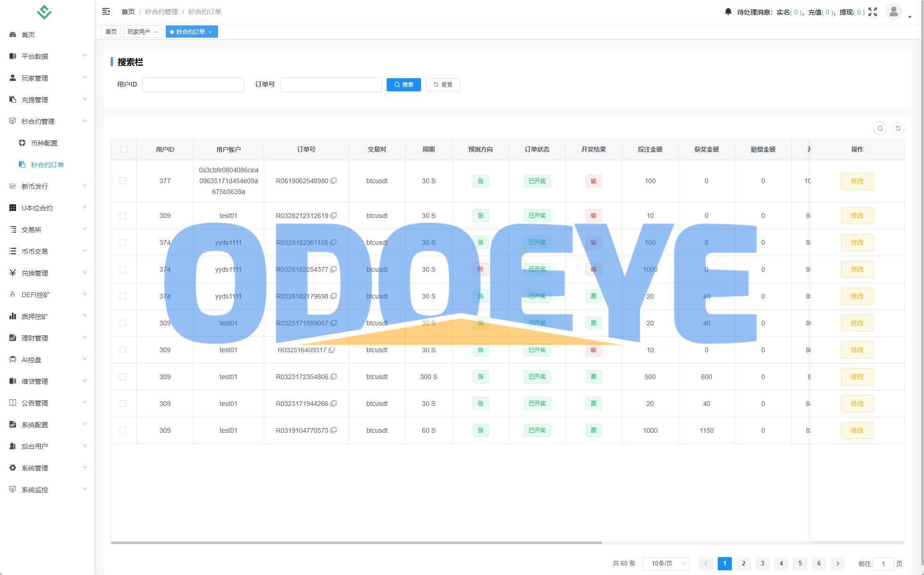Toggle fullscreen mode icon
Screen dimensions: 924x575
click(873, 12)
